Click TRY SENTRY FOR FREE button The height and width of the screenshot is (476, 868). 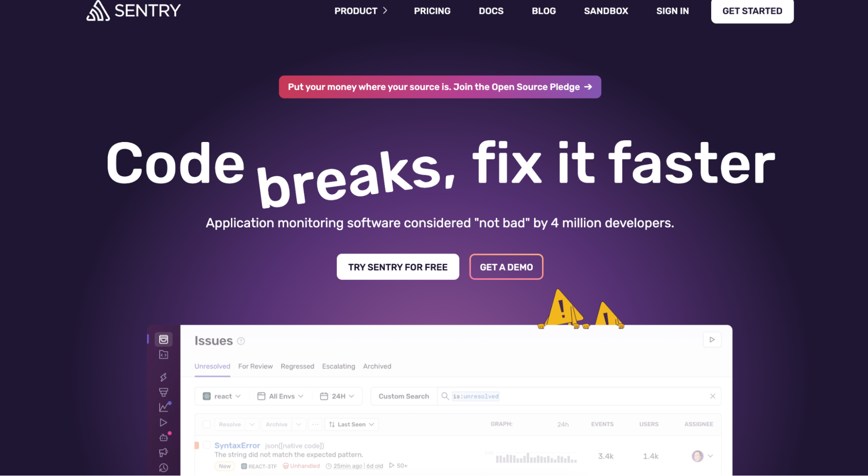click(x=398, y=267)
